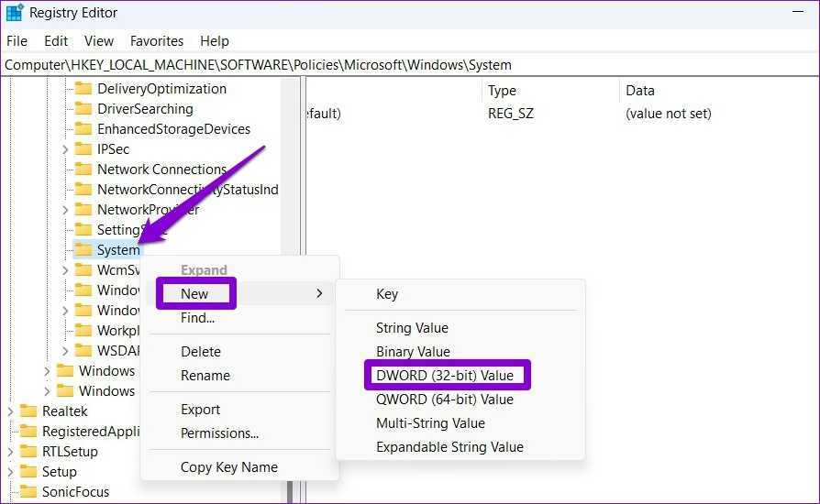
Task: Expand the Setup key chevron
Action: 11,472
